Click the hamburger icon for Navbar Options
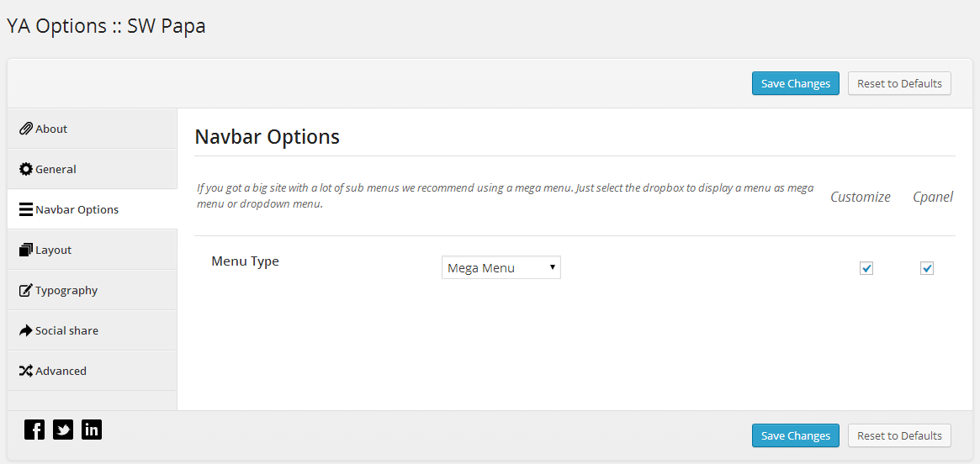 point(25,210)
